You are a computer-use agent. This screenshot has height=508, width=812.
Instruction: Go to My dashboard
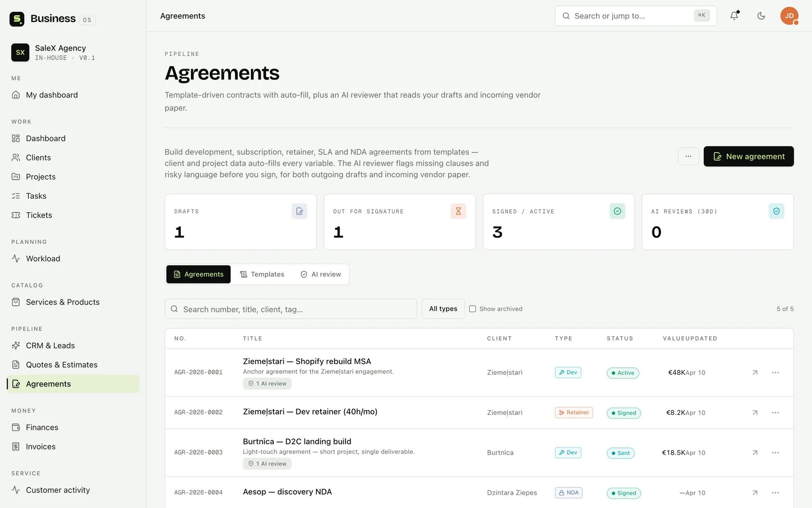73,95
